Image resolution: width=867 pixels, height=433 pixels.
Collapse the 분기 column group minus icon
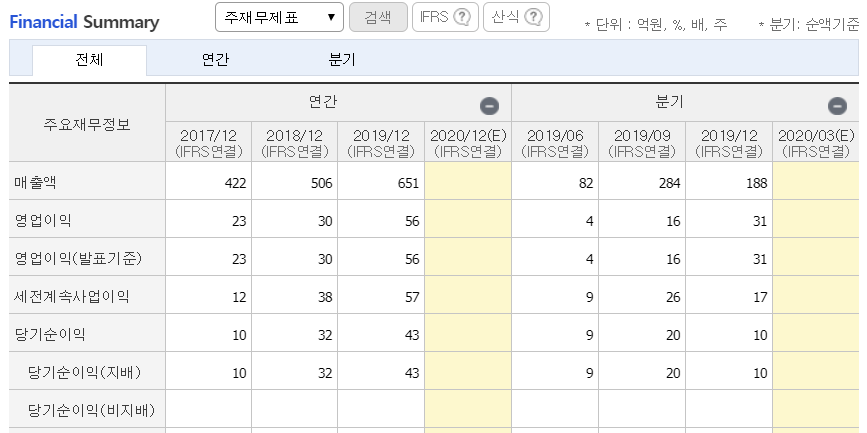click(837, 106)
